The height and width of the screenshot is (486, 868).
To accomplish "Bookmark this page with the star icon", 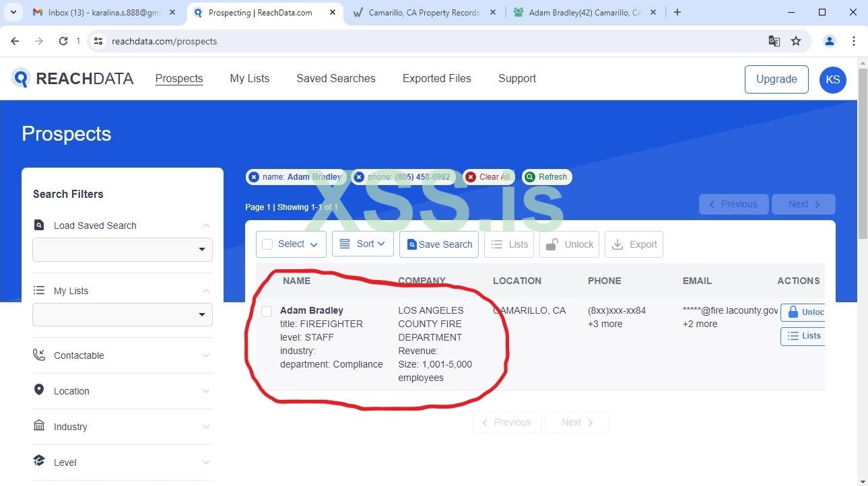I will click(x=796, y=41).
